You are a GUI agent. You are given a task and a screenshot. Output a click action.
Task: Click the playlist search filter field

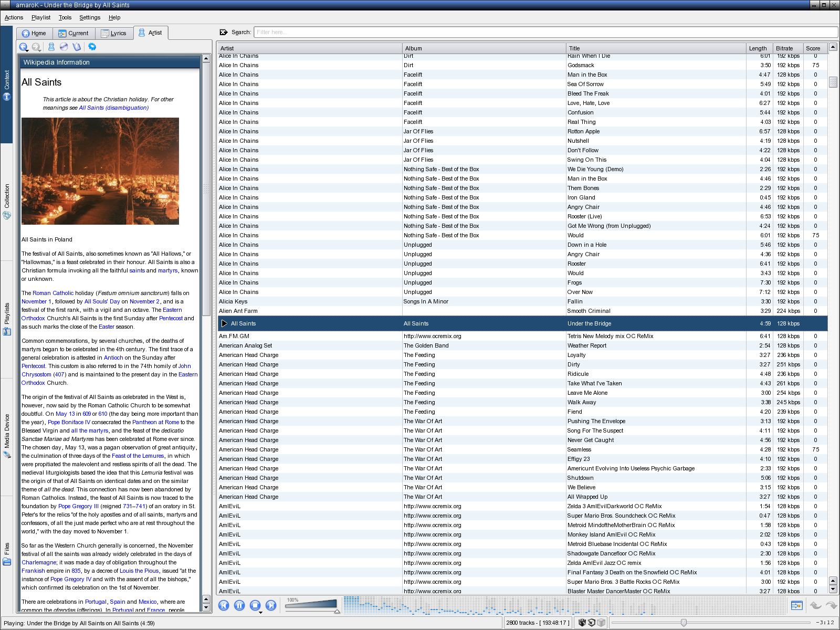point(545,32)
